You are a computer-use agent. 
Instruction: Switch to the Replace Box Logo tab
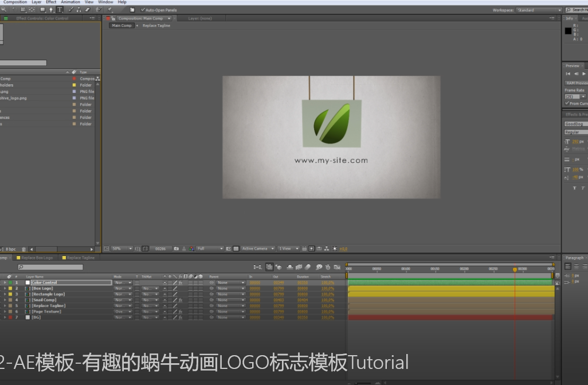click(34, 258)
